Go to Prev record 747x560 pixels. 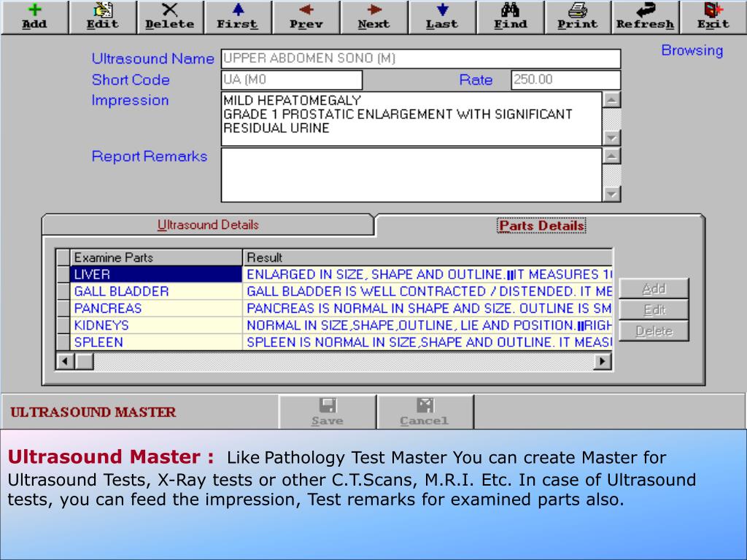point(306,17)
